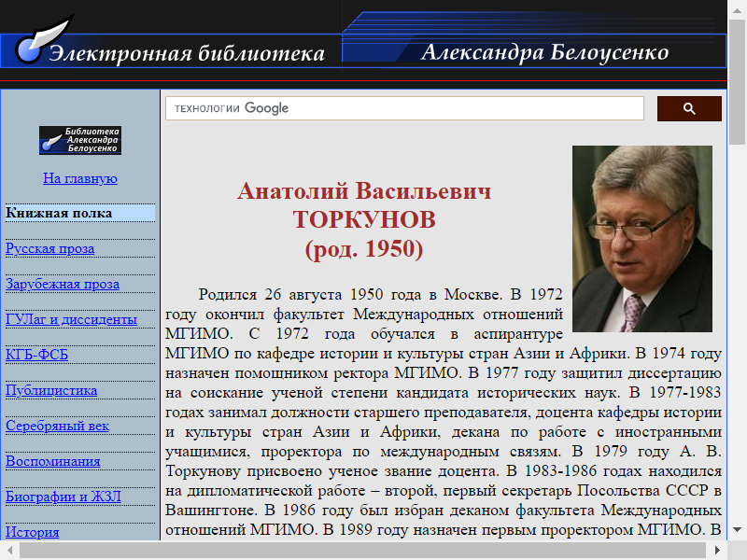Click the heading «Анатолий Васильевич»
The image size is (747, 560).
364,191
